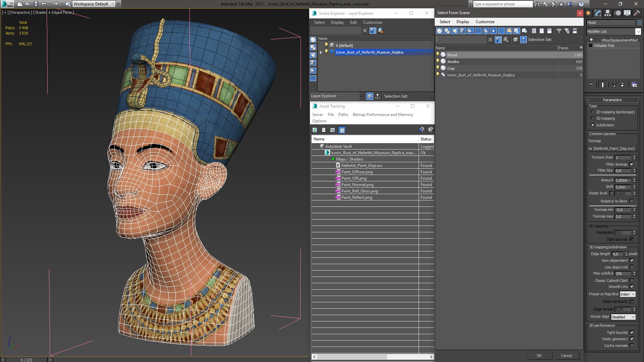Open Customize menu in Scene Explorer

(372, 22)
